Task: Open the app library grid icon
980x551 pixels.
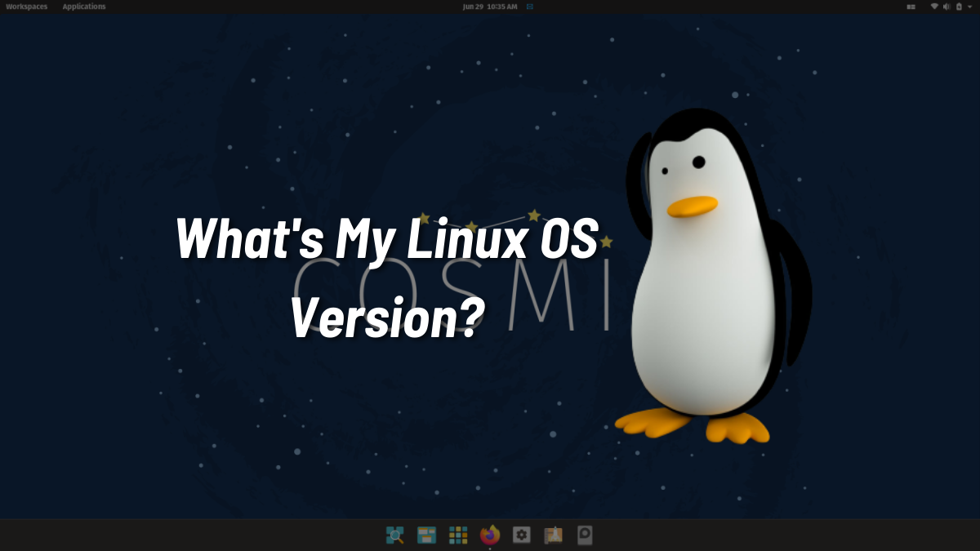Action: pyautogui.click(x=457, y=535)
